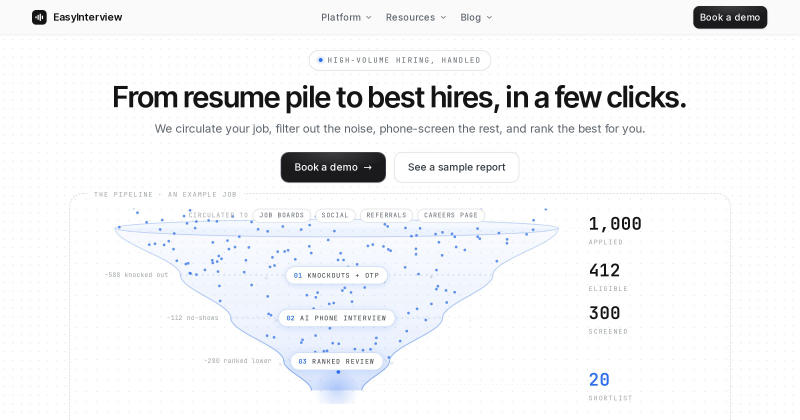Click the 03 Ranked Review stage
800x420 pixels.
(337, 361)
